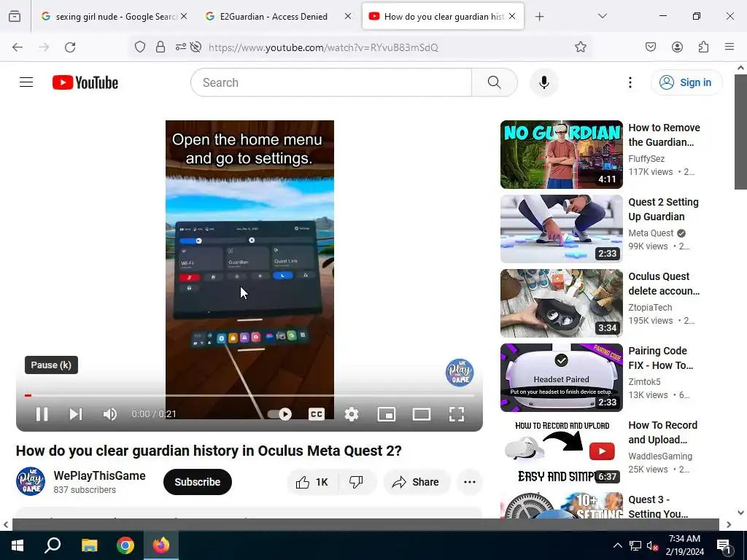This screenshot has height=560, width=747.
Task: Launch Chrome from the taskbar
Action: point(125,545)
